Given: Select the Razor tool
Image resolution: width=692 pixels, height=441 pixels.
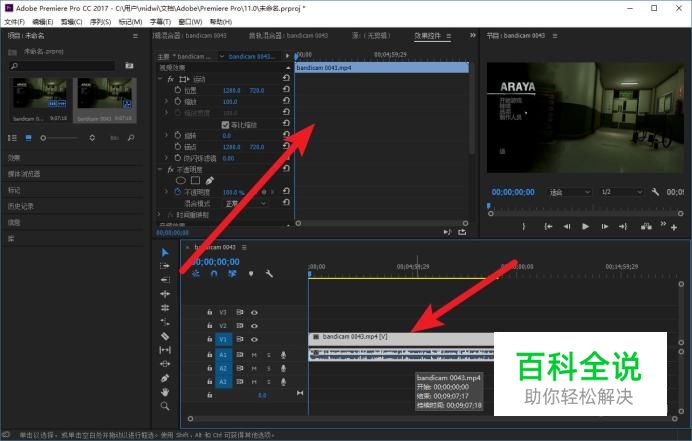Looking at the screenshot, I should coord(165,336).
